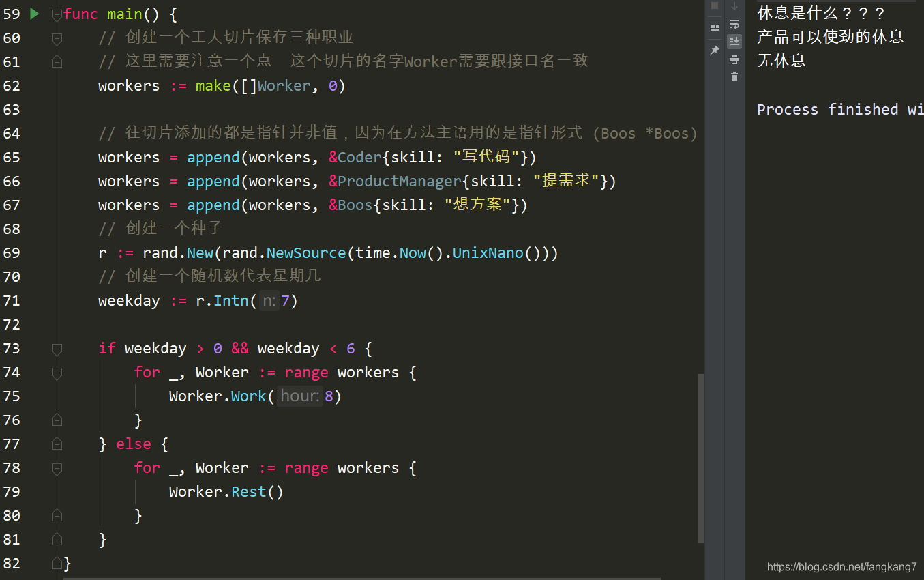This screenshot has width=924, height=580.
Task: Collapse the for loop at line 78
Action: [57, 468]
